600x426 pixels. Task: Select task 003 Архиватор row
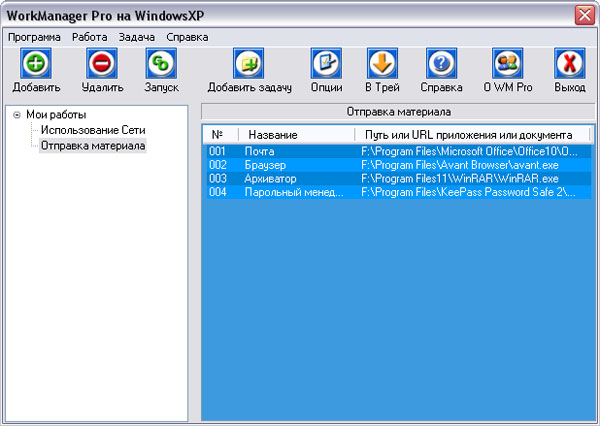pos(398,178)
